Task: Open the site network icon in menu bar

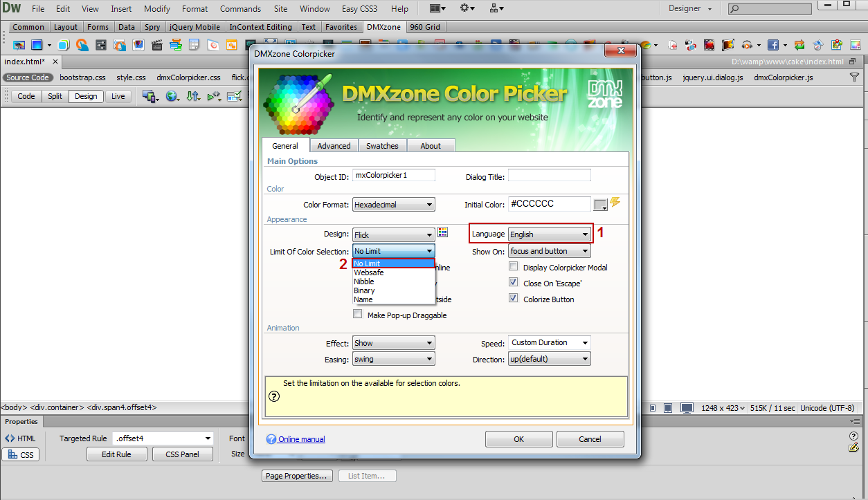Action: click(497, 8)
